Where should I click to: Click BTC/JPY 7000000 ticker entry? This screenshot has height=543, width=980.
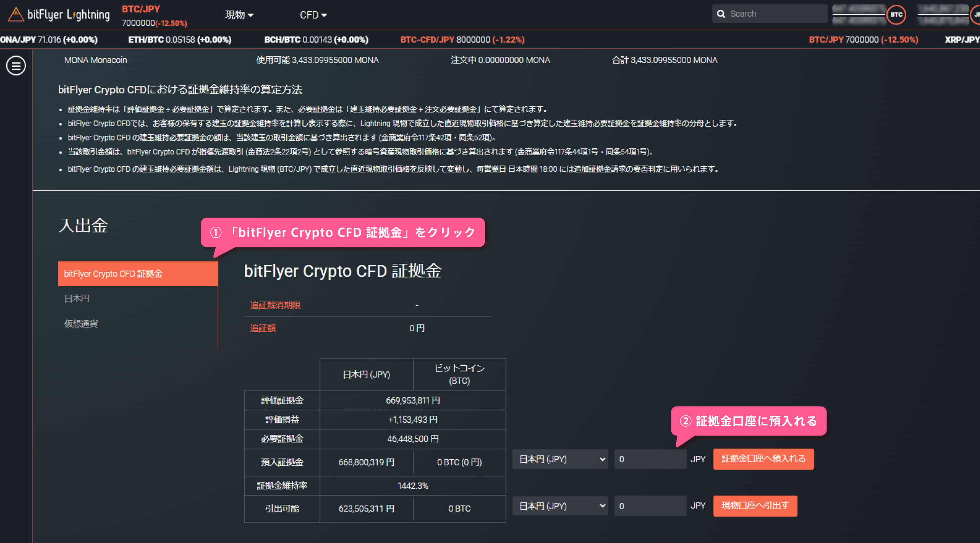(863, 40)
